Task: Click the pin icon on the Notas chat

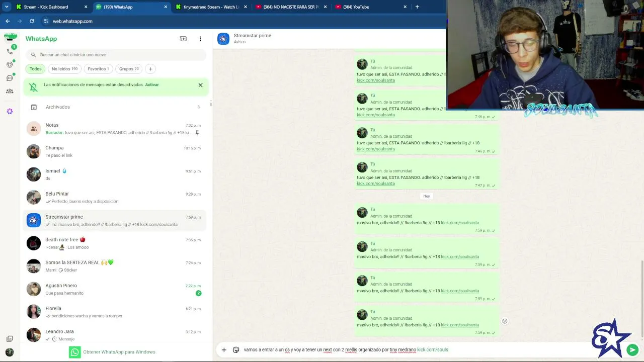Action: coord(197,133)
